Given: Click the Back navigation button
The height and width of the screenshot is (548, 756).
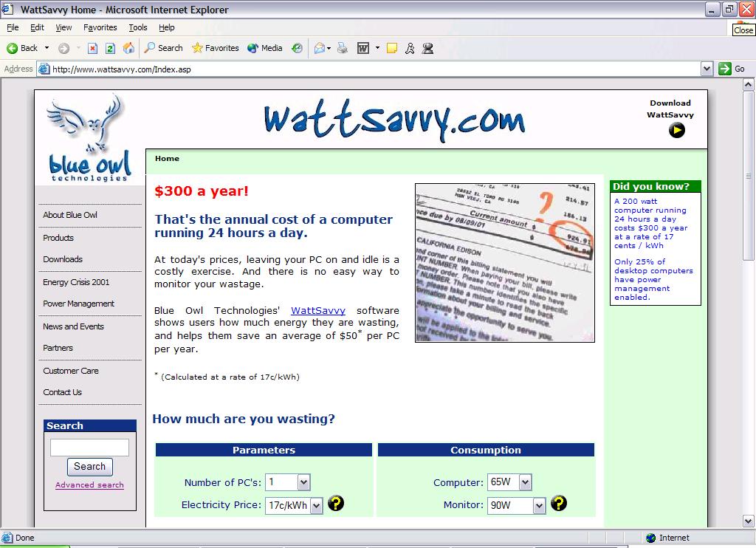Looking at the screenshot, I should (22, 48).
